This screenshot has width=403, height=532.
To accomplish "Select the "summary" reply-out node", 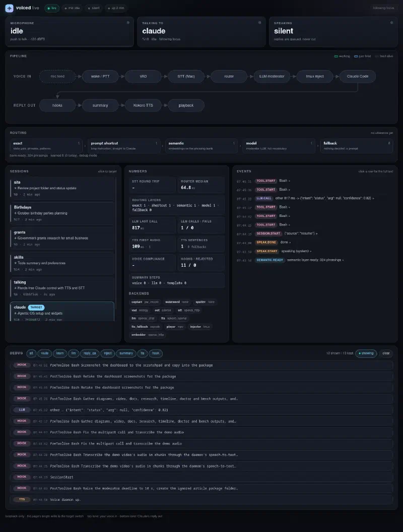I will pos(100,106).
